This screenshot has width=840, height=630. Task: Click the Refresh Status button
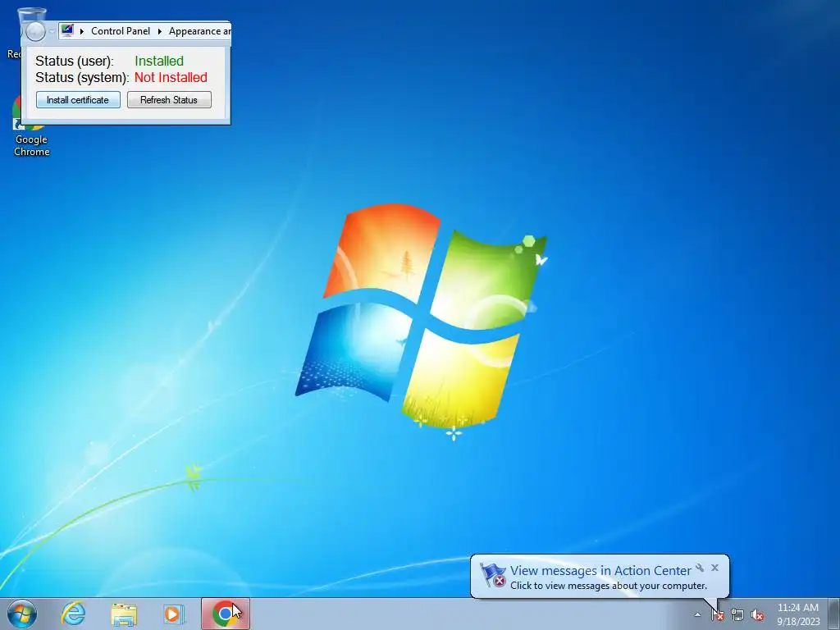click(x=169, y=99)
